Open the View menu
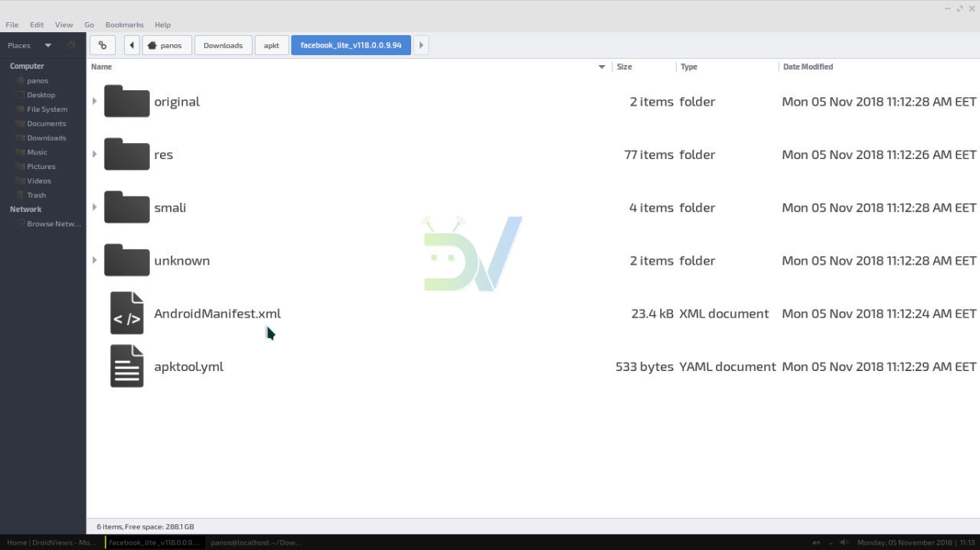 64,24
